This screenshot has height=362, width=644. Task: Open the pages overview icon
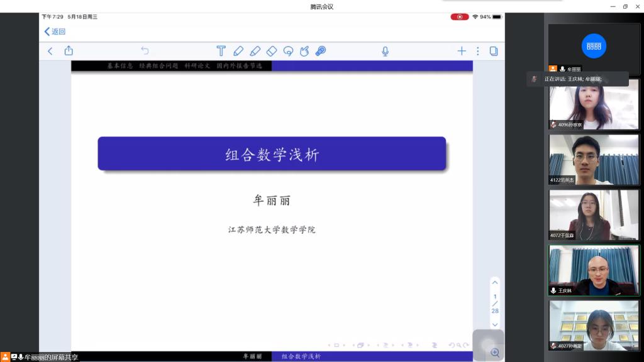coord(494,51)
